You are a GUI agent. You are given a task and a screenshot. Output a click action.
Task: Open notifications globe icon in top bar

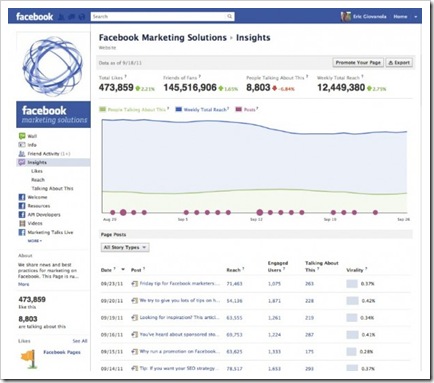(x=82, y=17)
